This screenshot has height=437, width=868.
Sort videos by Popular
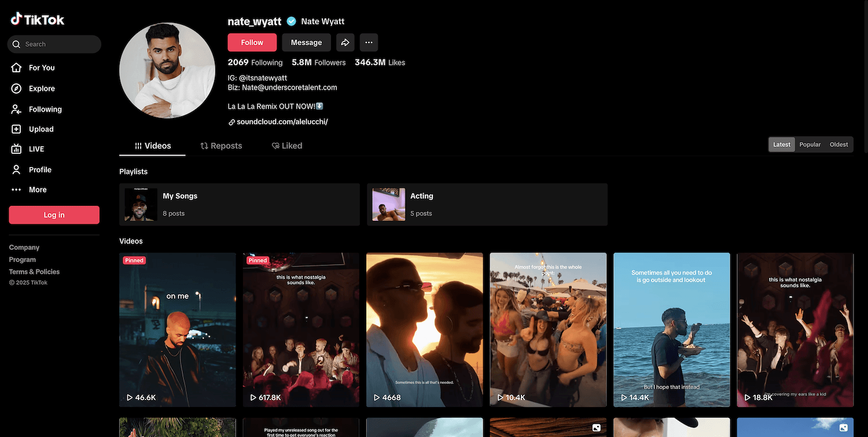coord(810,145)
